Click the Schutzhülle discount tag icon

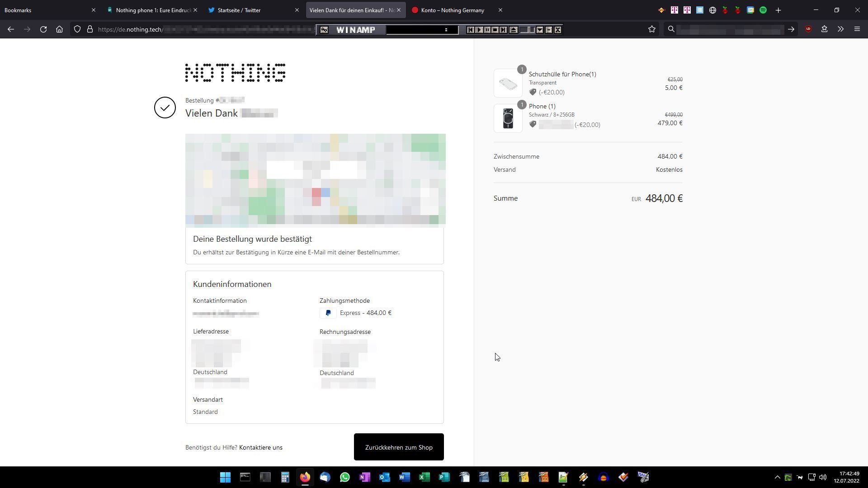click(x=533, y=92)
